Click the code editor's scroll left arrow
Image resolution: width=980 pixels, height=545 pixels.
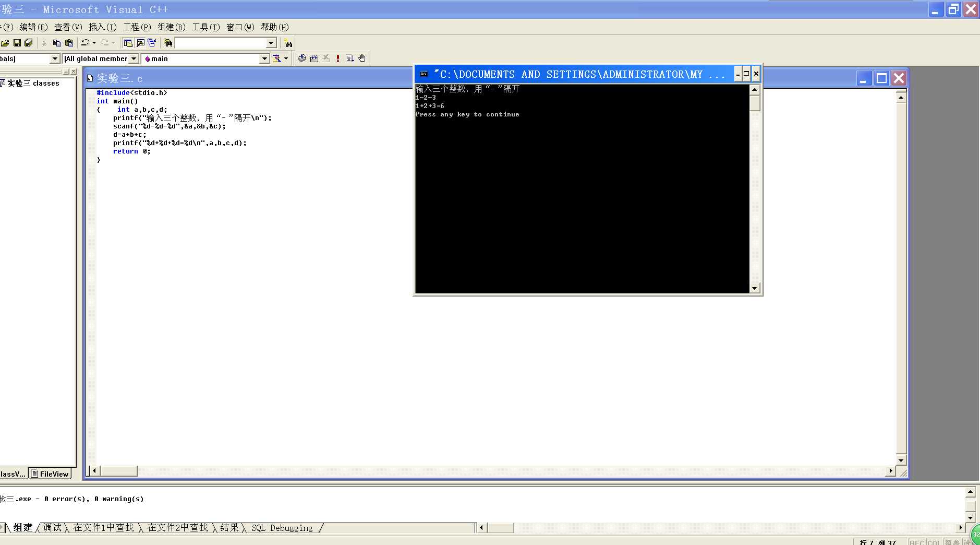coord(94,471)
